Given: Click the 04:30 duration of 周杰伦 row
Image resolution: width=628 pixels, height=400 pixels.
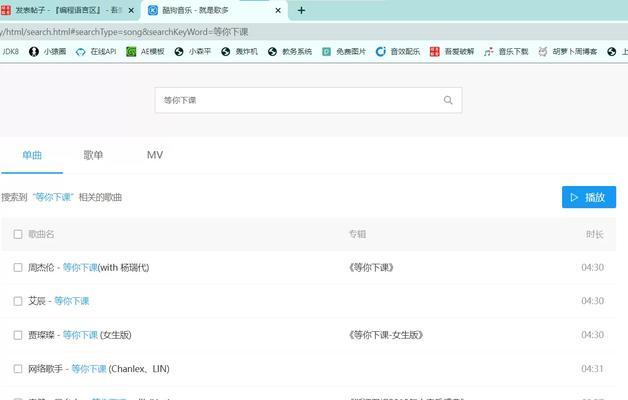Looking at the screenshot, I should (x=592, y=267).
